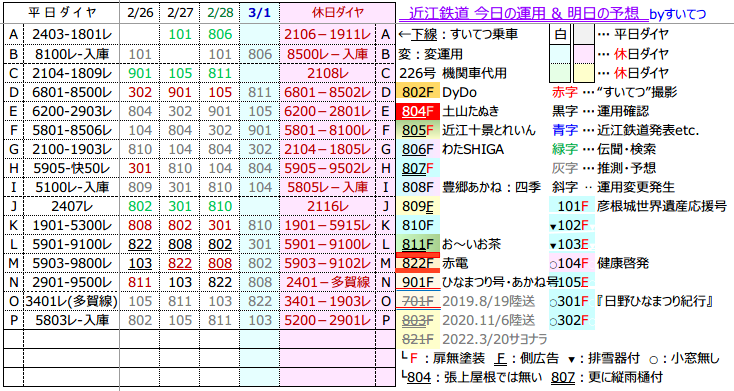The height and width of the screenshot is (391, 734).
Task: Click gray 103 in row P under 3/1
Action: coord(259,320)
